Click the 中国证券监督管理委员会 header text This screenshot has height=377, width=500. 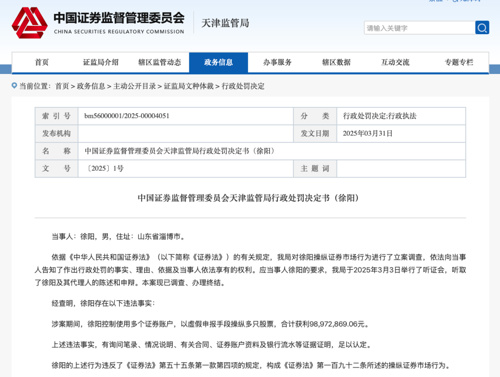coord(119,18)
